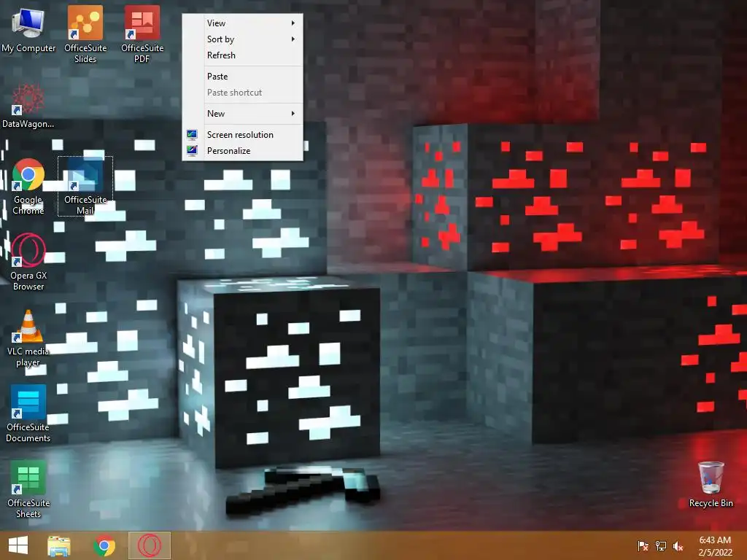Open File Explorer from the taskbar
This screenshot has height=560, width=747.
click(59, 545)
